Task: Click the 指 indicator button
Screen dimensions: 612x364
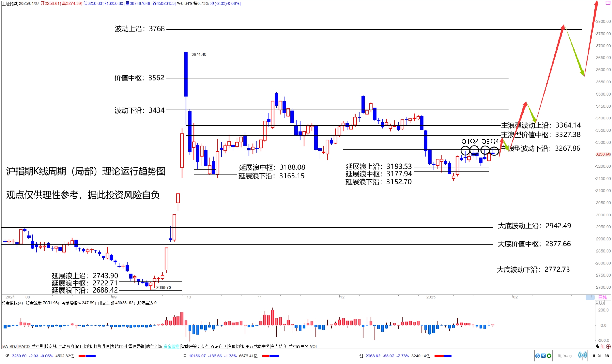Action: (x=597, y=347)
